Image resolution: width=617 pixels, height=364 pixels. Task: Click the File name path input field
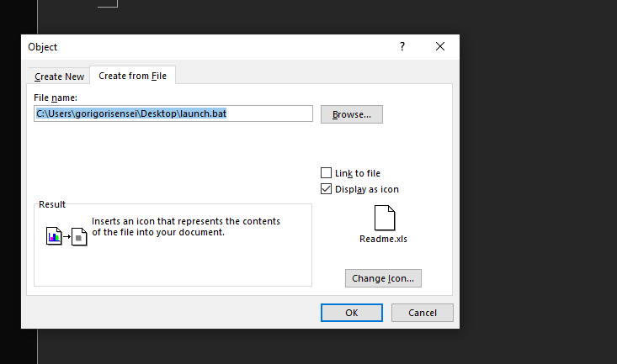(173, 113)
